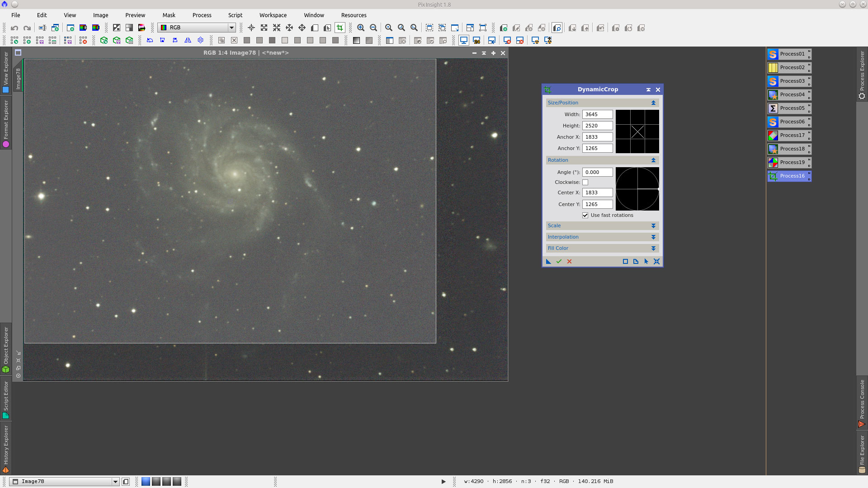Click the Zoom Out toolbar icon
The image size is (868, 488).
(373, 28)
